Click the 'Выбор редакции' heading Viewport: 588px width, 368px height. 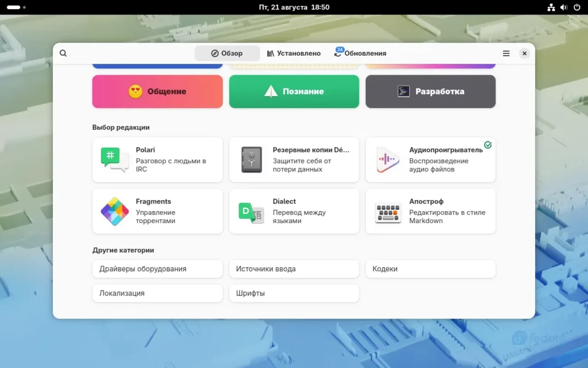pos(121,127)
